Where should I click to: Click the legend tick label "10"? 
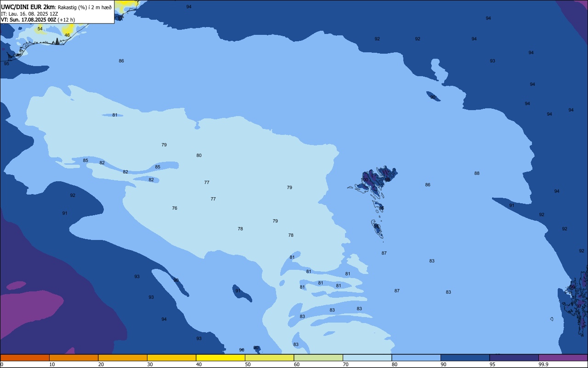tap(52, 364)
